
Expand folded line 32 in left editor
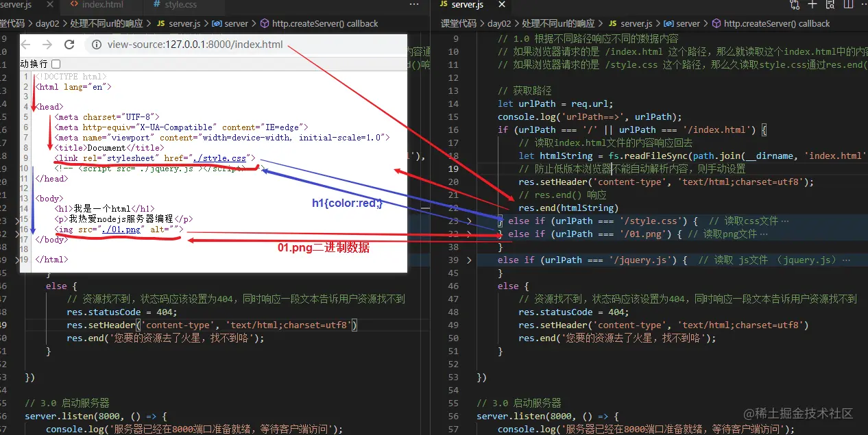[17, 234]
